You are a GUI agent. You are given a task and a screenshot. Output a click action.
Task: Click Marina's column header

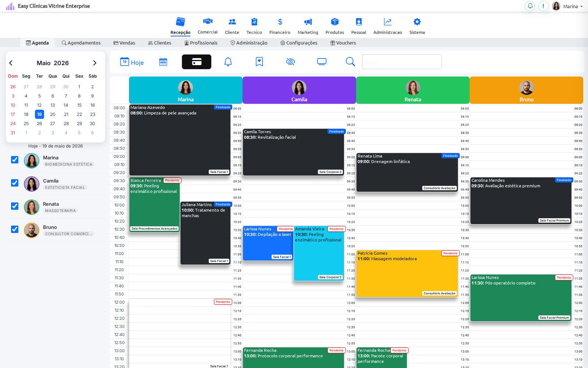(x=186, y=90)
